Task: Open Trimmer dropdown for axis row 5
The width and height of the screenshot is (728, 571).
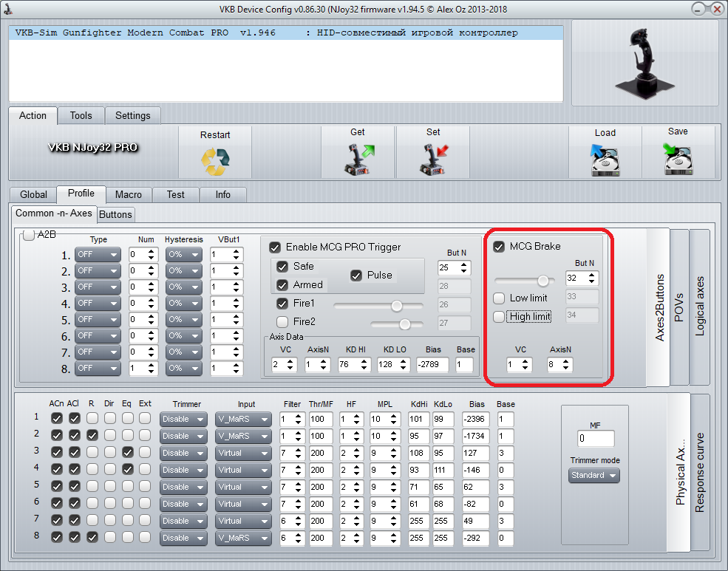Action: coord(183,487)
